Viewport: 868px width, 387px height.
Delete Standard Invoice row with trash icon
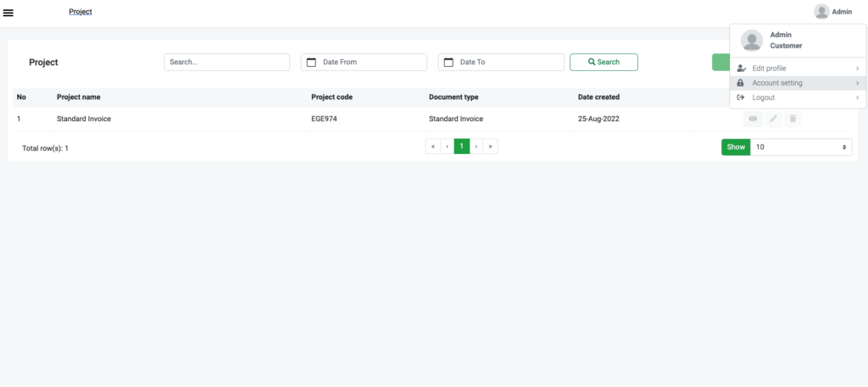[x=793, y=119]
